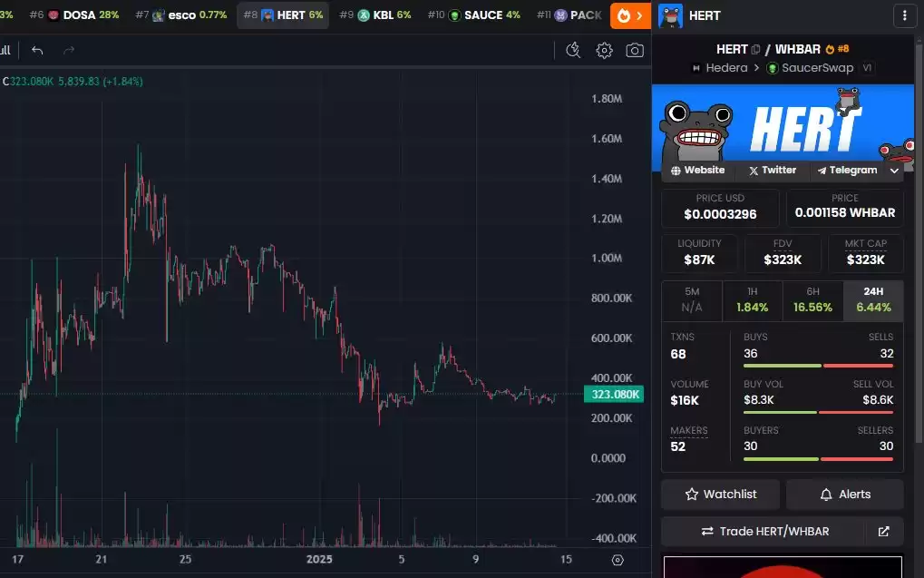Click the PRICE USD $0.0003296 box
This screenshot has height=578, width=924.
tap(720, 208)
